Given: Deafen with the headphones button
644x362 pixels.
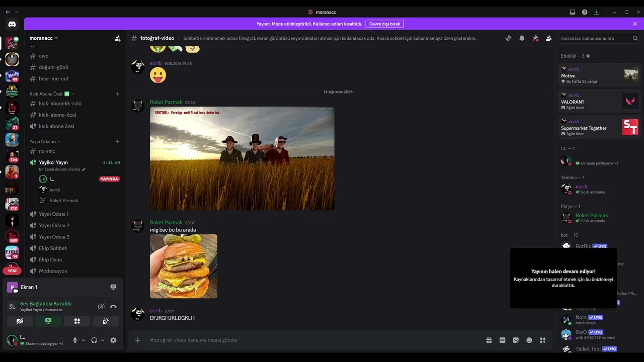Looking at the screenshot, I should pyautogui.click(x=94, y=340).
